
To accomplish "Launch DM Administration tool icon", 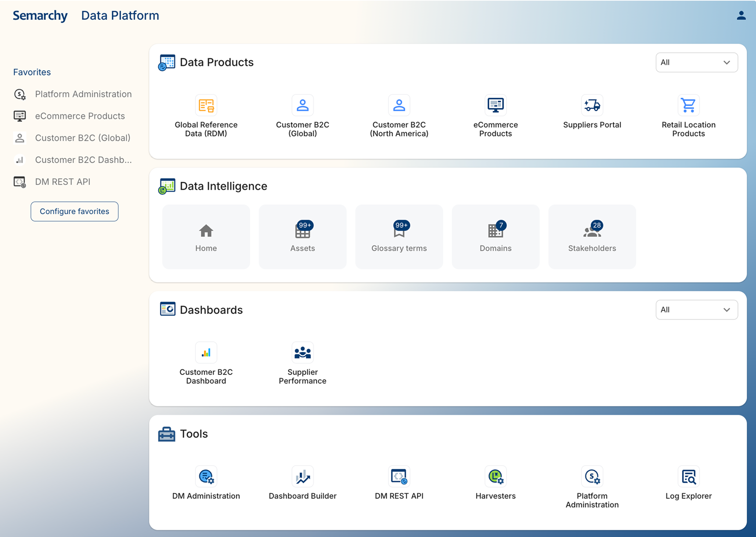I will (x=206, y=476).
